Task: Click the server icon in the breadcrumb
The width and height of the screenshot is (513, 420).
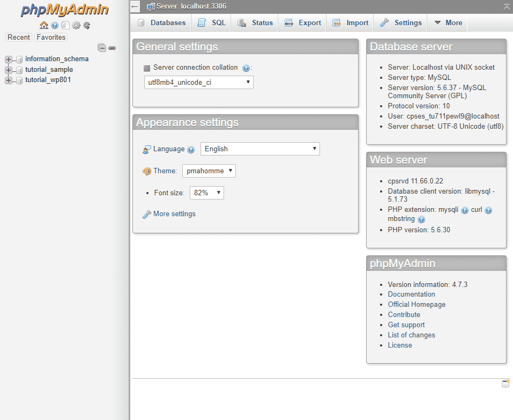Action: click(151, 6)
